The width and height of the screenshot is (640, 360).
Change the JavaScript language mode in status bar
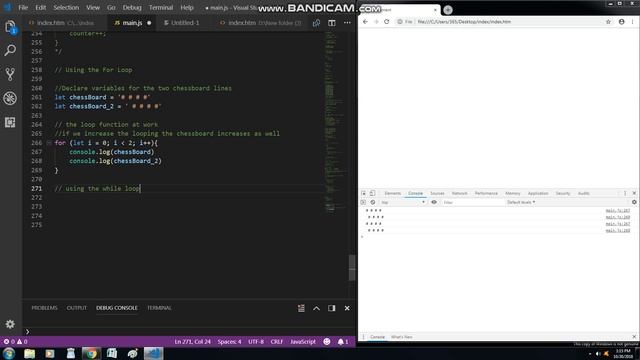303,342
